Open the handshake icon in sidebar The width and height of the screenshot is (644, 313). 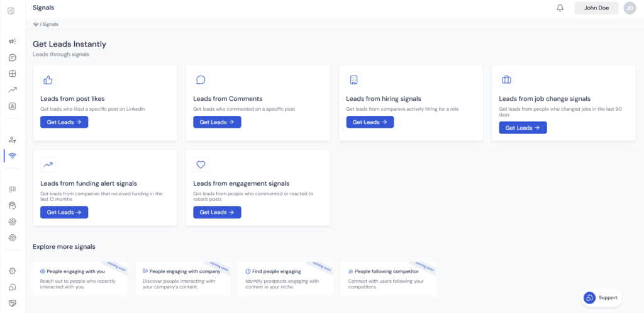13,303
